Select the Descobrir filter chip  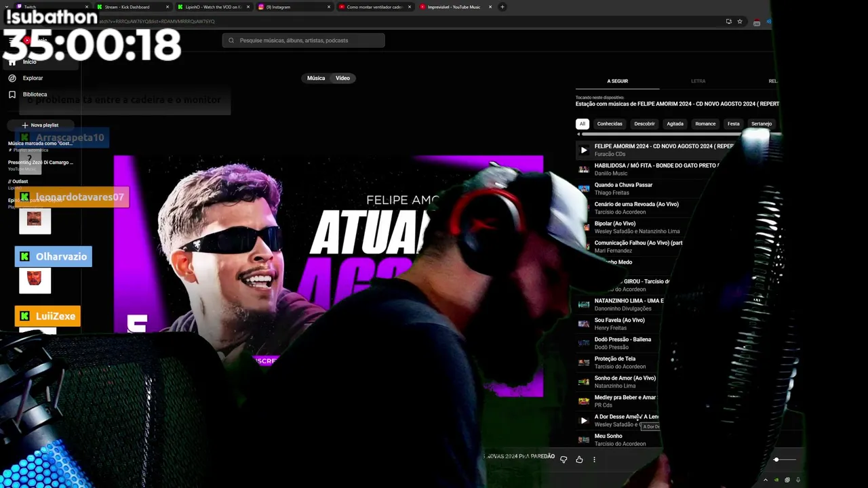tap(644, 124)
